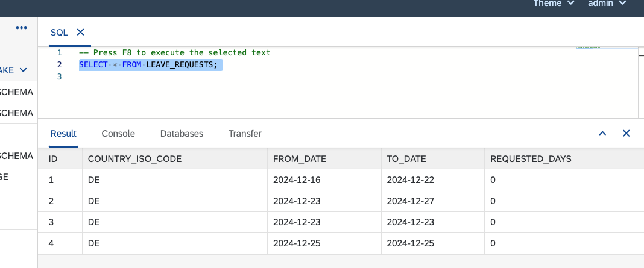Viewport: 644px width, 268px height.
Task: Close the SQL editor tab
Action: tap(81, 32)
